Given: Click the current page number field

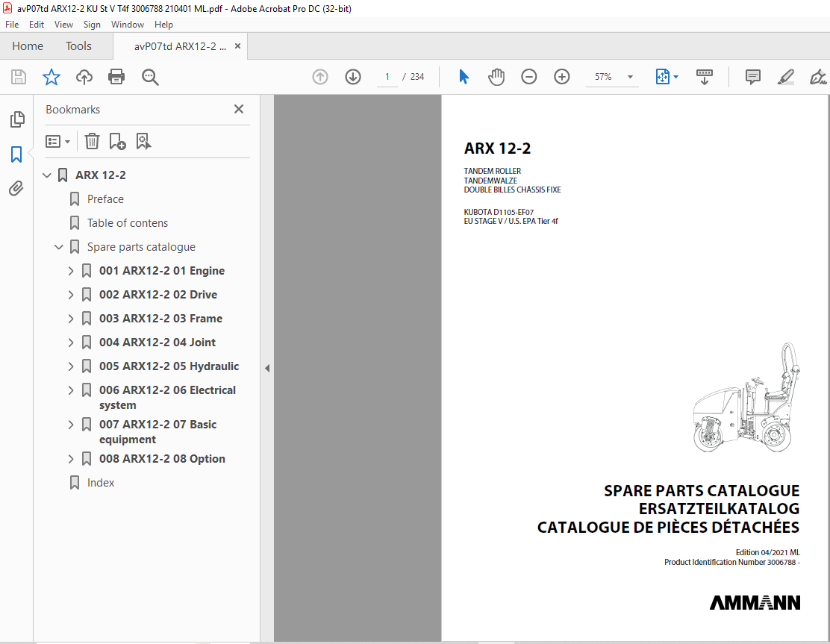Looking at the screenshot, I should pyautogui.click(x=387, y=77).
